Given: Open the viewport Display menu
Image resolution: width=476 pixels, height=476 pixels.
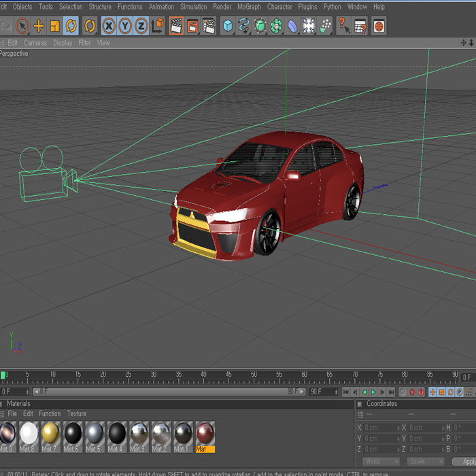Looking at the screenshot, I should pos(63,43).
